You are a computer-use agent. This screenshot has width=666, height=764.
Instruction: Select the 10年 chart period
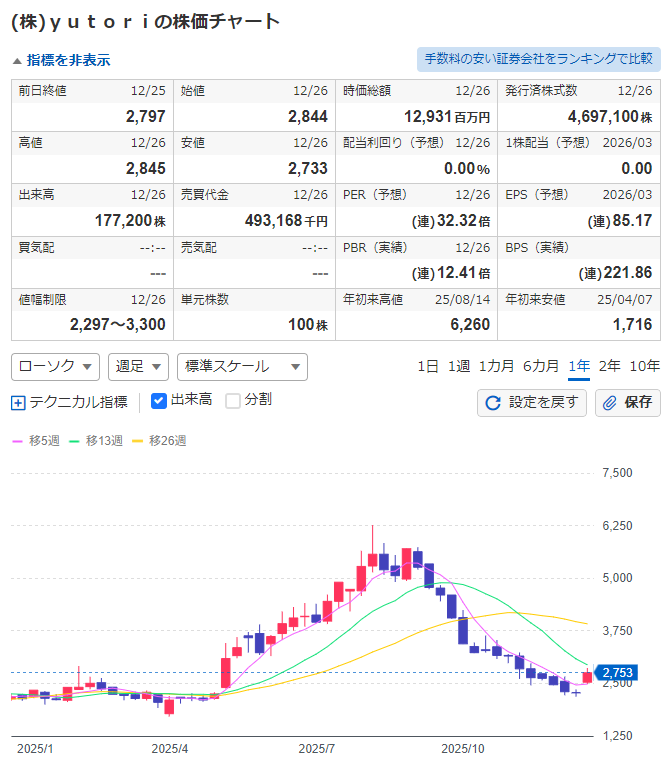click(x=644, y=366)
